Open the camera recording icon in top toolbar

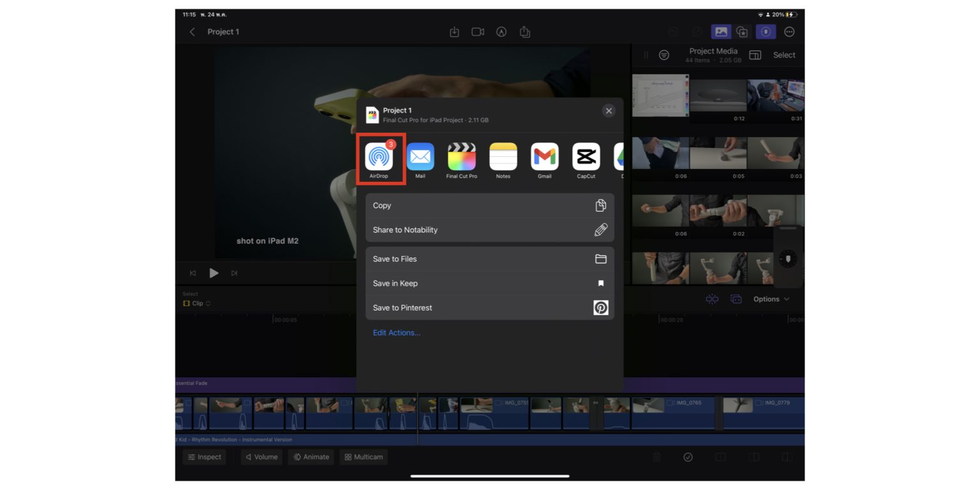pyautogui.click(x=477, y=31)
